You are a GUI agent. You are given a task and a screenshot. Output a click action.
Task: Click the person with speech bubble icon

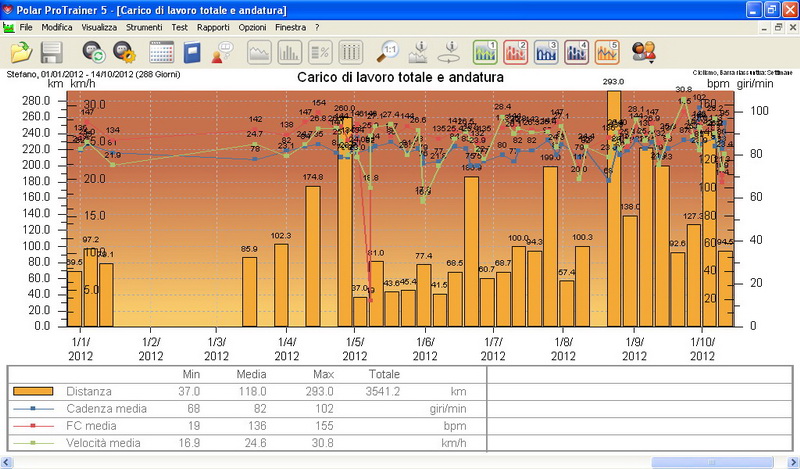tap(222, 52)
